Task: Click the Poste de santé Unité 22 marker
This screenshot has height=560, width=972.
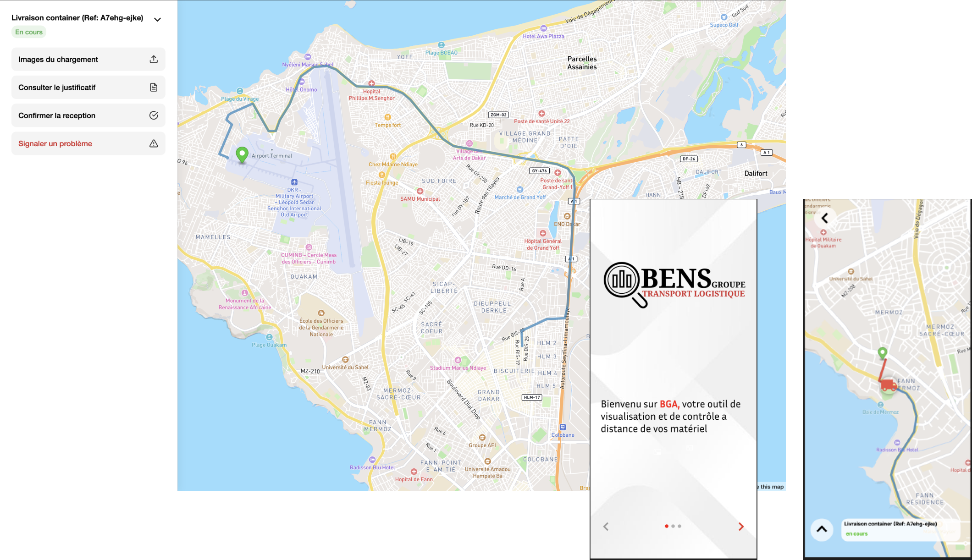Action: click(541, 114)
